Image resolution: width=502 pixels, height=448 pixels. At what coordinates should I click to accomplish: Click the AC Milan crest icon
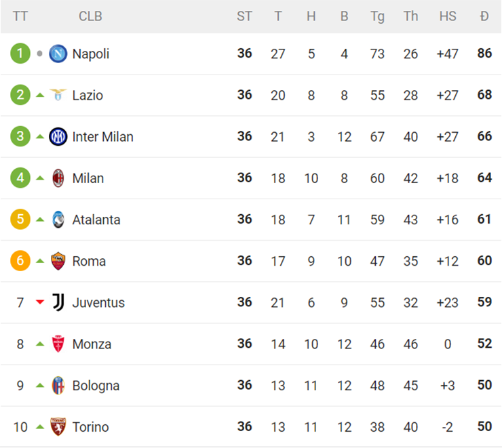(58, 178)
